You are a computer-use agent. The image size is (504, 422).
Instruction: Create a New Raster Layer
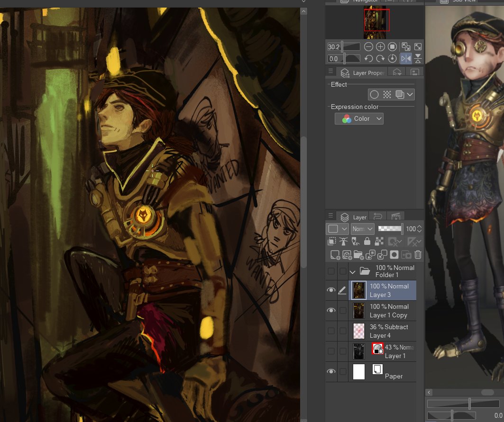pyautogui.click(x=335, y=255)
